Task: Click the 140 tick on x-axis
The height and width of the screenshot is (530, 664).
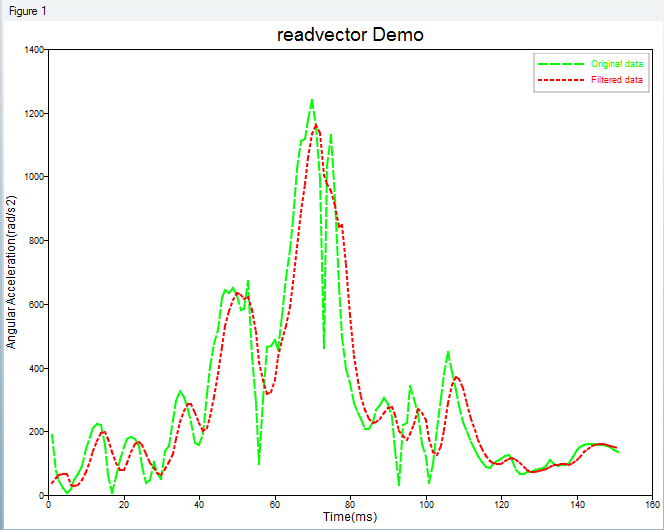Action: pyautogui.click(x=577, y=505)
